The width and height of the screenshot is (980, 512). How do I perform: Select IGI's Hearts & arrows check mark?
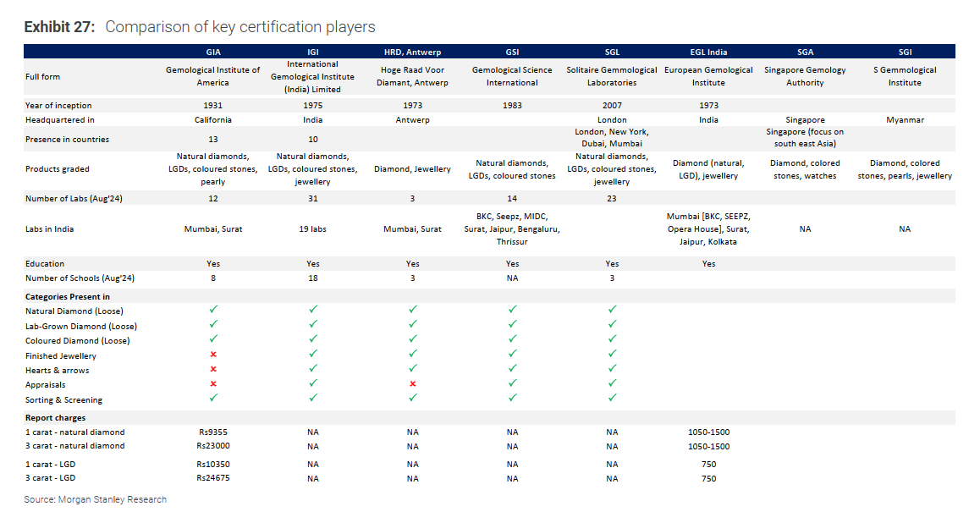pyautogui.click(x=313, y=368)
